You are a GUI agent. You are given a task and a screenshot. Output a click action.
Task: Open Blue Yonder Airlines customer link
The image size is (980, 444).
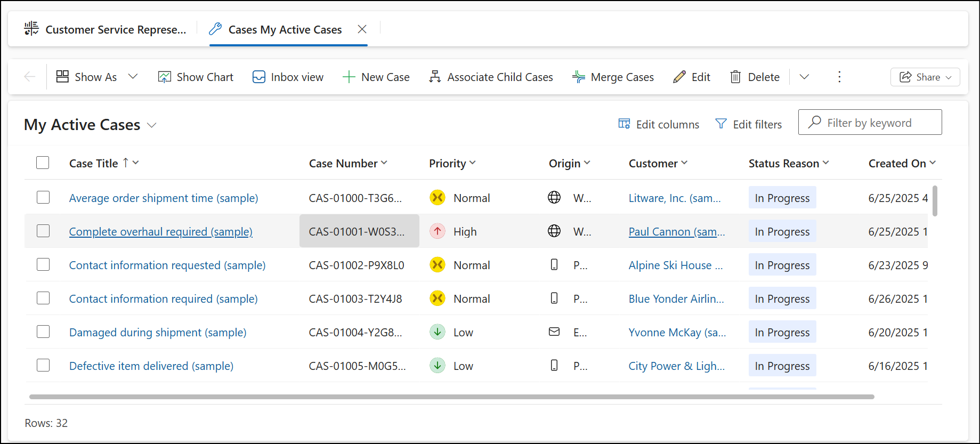(676, 298)
